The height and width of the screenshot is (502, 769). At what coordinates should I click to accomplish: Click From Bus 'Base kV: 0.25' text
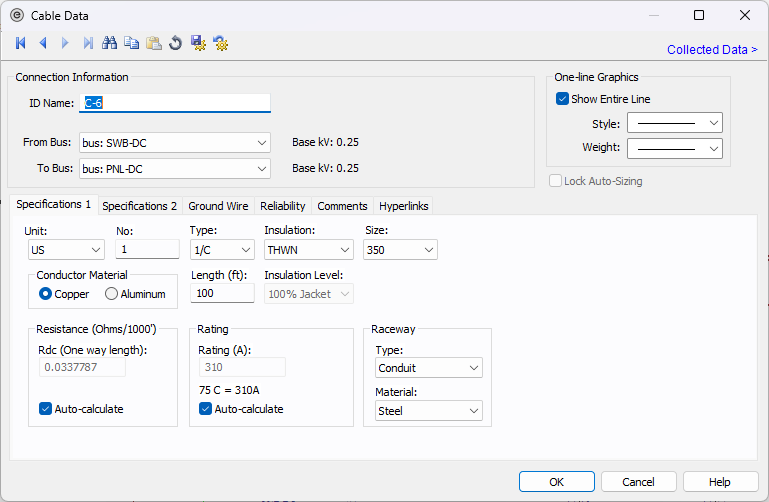pos(326,142)
